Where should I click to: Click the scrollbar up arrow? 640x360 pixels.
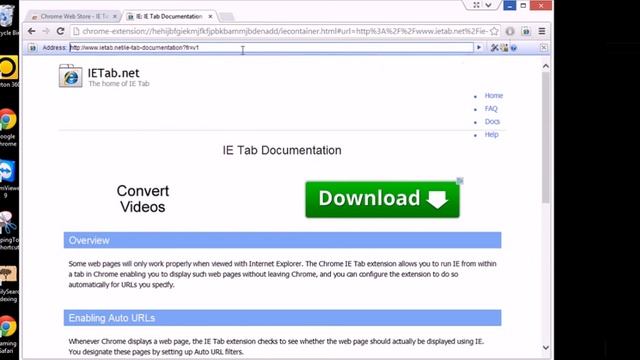coord(546,66)
